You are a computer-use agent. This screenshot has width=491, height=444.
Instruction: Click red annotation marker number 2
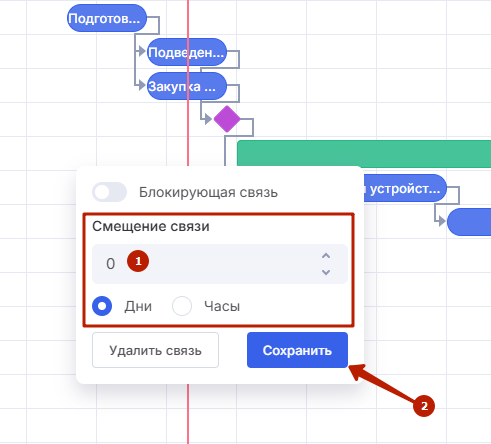point(424,406)
